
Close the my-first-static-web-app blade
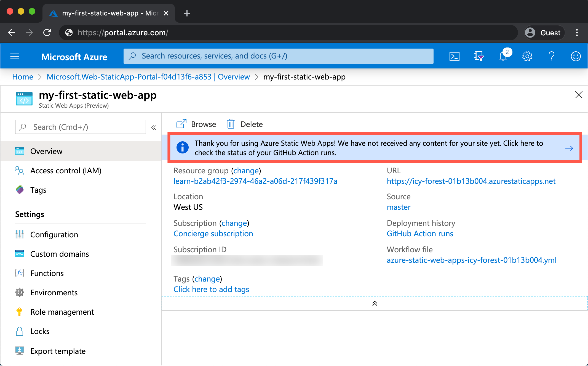(579, 95)
